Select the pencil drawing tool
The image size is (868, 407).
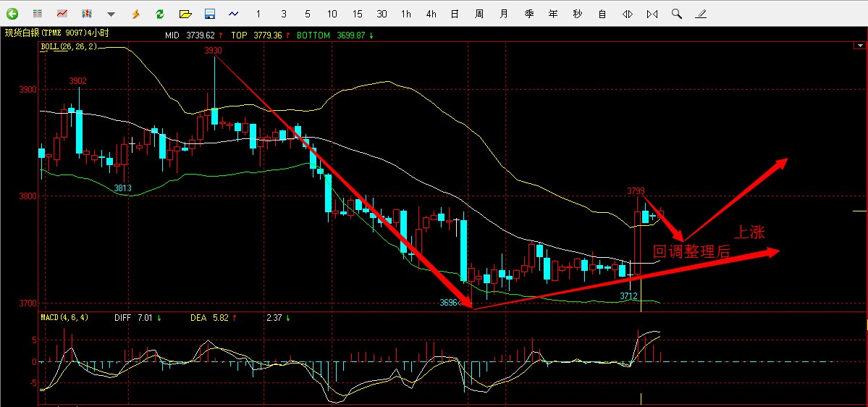tap(700, 14)
